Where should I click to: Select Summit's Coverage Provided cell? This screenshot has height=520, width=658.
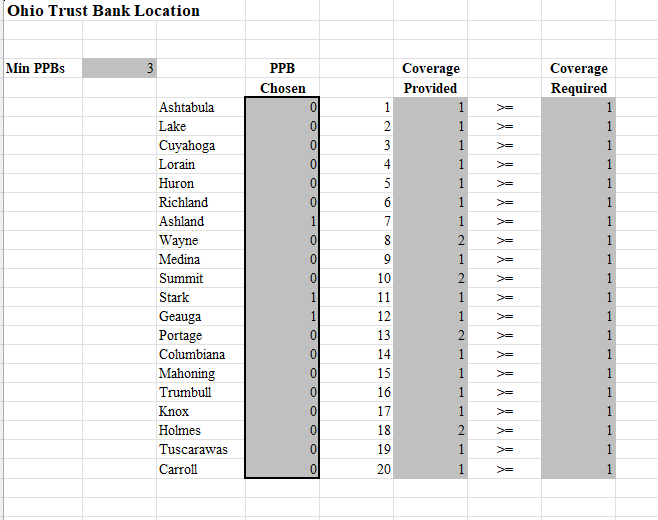[431, 278]
